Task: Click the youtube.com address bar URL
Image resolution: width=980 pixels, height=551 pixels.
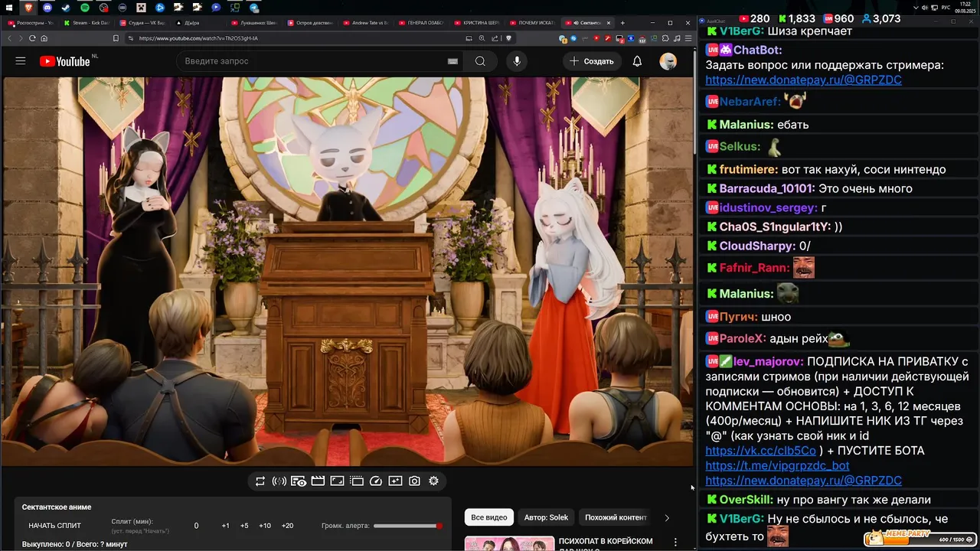Action: (x=198, y=38)
